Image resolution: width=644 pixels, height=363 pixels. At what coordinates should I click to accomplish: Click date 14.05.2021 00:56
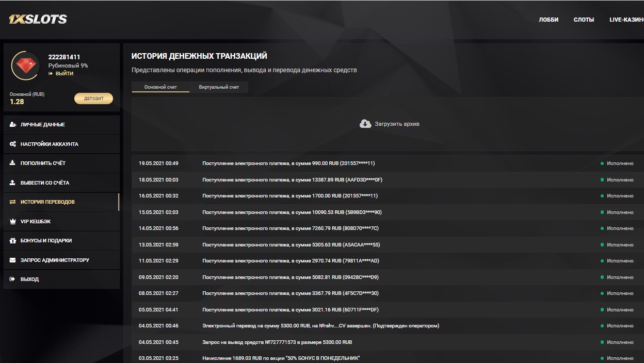(x=158, y=228)
